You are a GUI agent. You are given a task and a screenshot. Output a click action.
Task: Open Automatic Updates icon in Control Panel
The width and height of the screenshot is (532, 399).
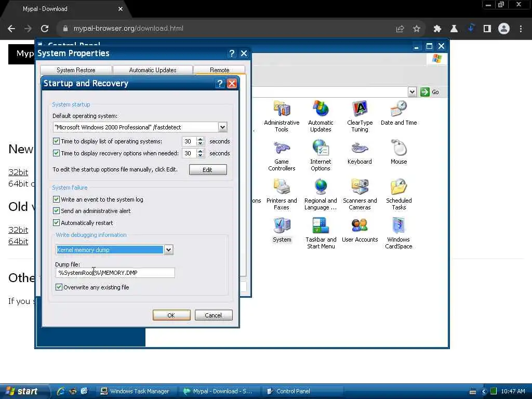coord(321,116)
